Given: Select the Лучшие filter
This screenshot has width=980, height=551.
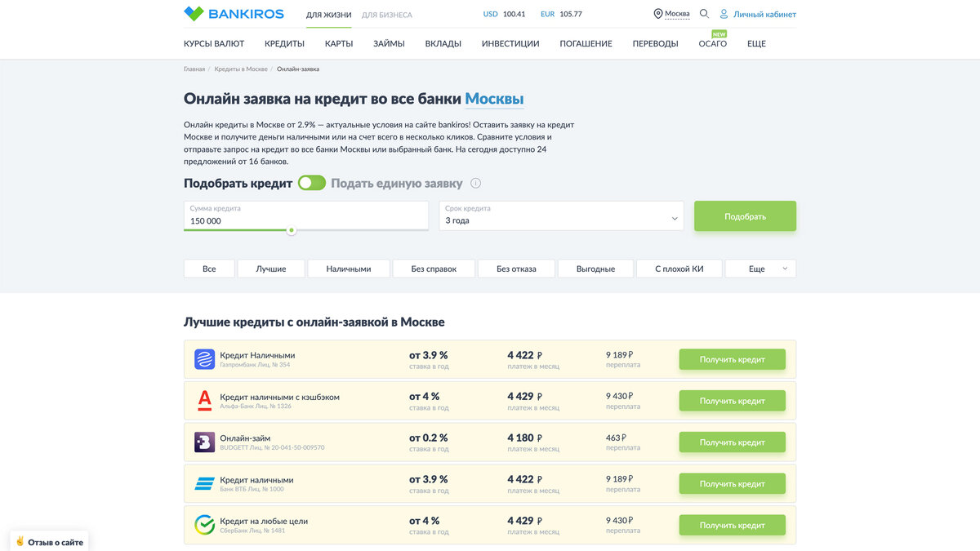Looking at the screenshot, I should 271,269.
